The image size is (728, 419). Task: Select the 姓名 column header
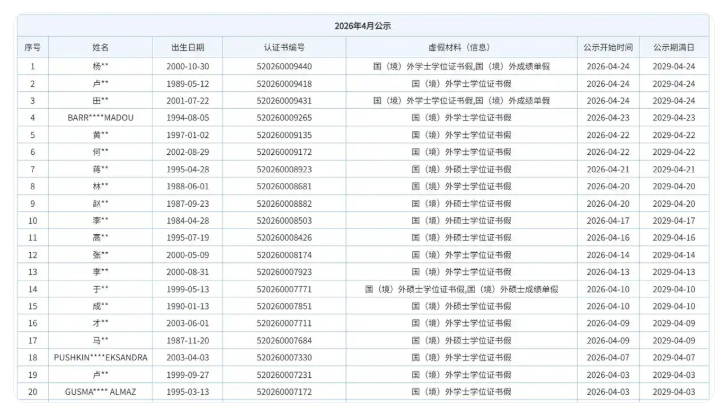[x=100, y=47]
